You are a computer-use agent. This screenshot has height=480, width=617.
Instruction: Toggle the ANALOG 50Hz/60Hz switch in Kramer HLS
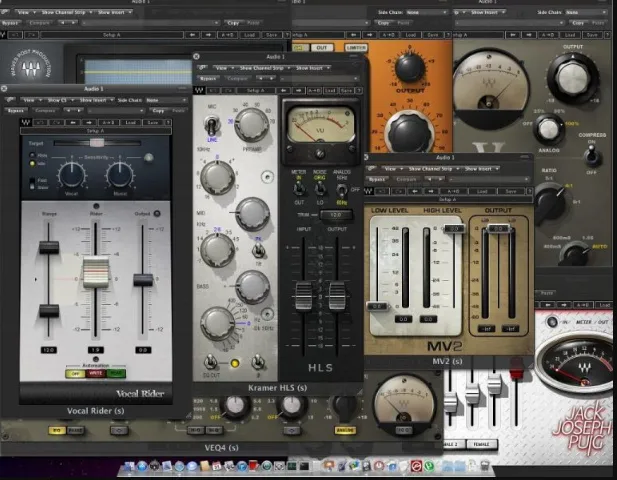click(x=342, y=190)
